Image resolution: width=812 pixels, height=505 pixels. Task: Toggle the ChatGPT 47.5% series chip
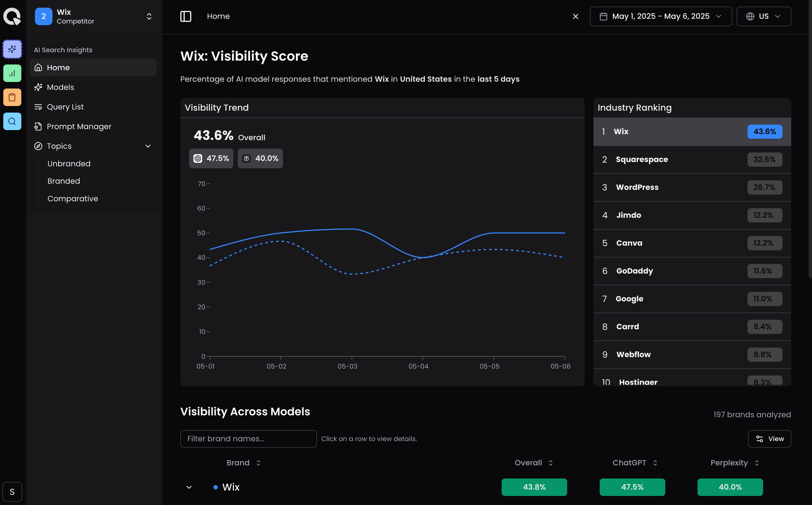[211, 158]
